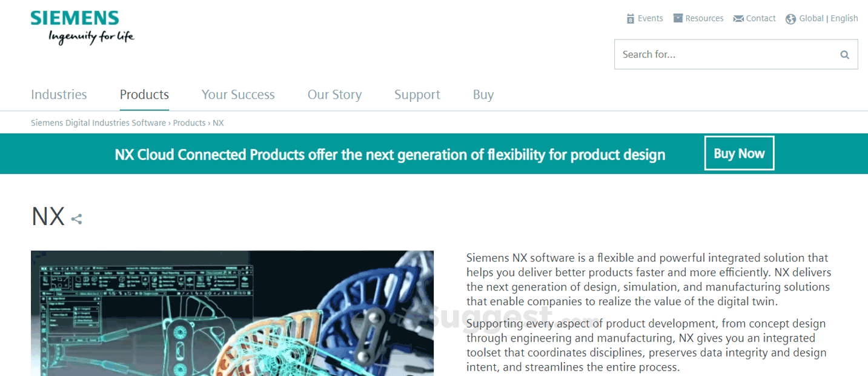Open the Industries menu
Viewport: 868px width, 376px height.
tap(59, 95)
